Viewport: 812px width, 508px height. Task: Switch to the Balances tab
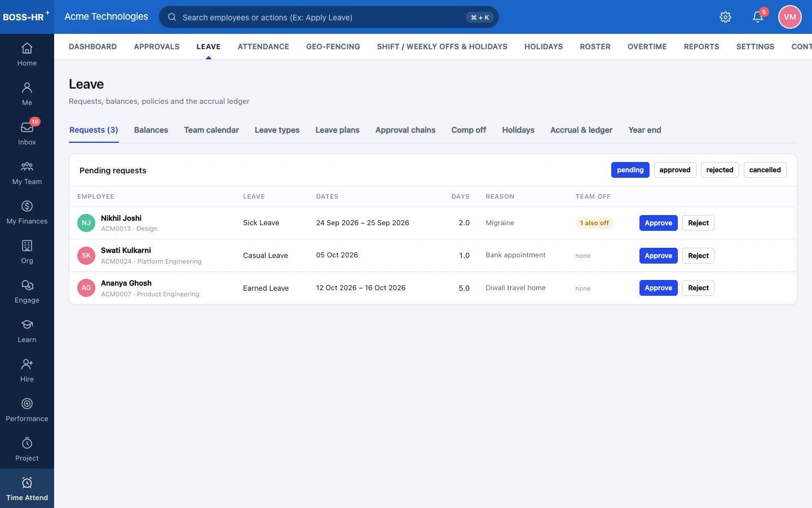[151, 130]
